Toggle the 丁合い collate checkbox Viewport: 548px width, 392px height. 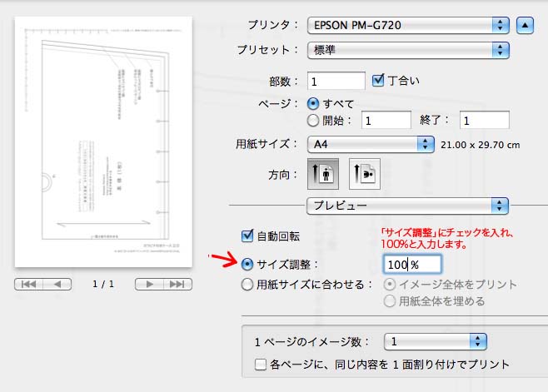(379, 81)
